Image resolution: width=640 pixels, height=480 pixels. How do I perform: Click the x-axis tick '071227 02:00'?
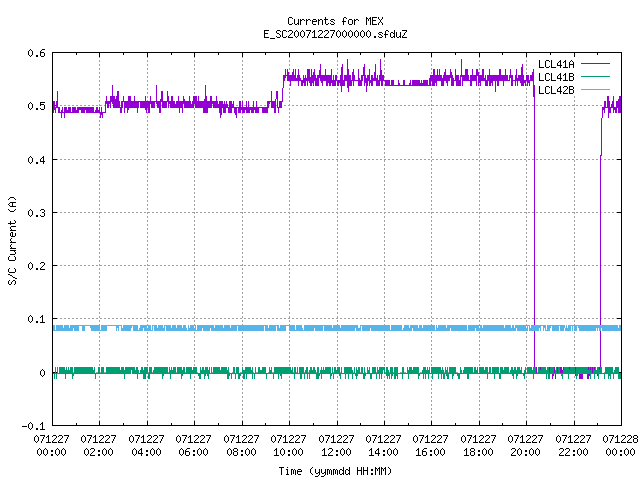98,446
